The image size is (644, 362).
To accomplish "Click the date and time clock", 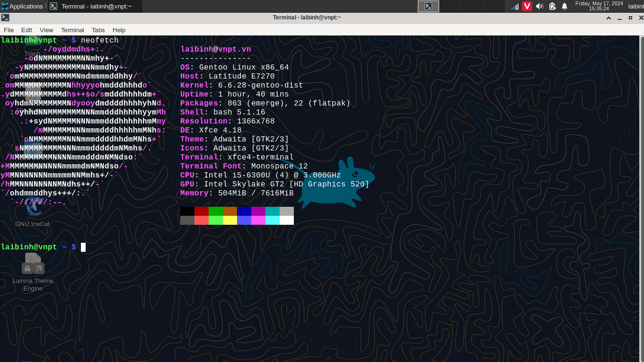I will (599, 6).
